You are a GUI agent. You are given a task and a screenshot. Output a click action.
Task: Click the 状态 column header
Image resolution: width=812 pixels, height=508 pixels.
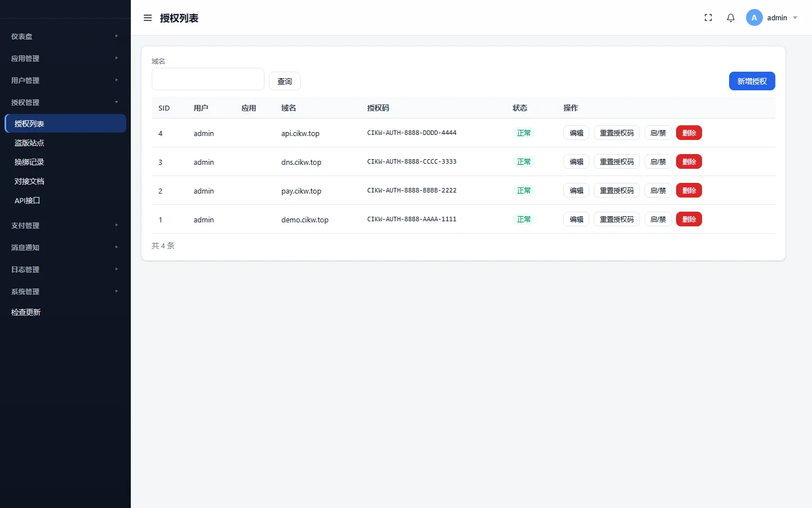(520, 108)
